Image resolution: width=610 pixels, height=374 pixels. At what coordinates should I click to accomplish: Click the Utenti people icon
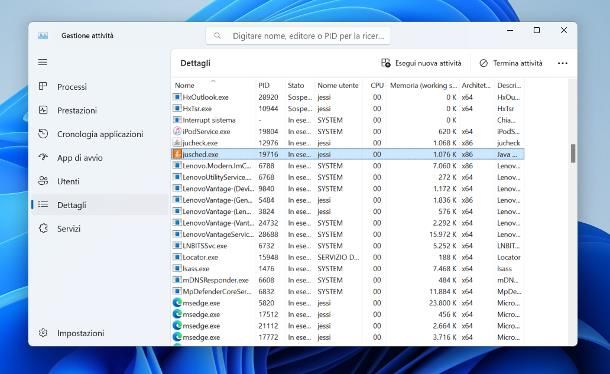(x=43, y=181)
